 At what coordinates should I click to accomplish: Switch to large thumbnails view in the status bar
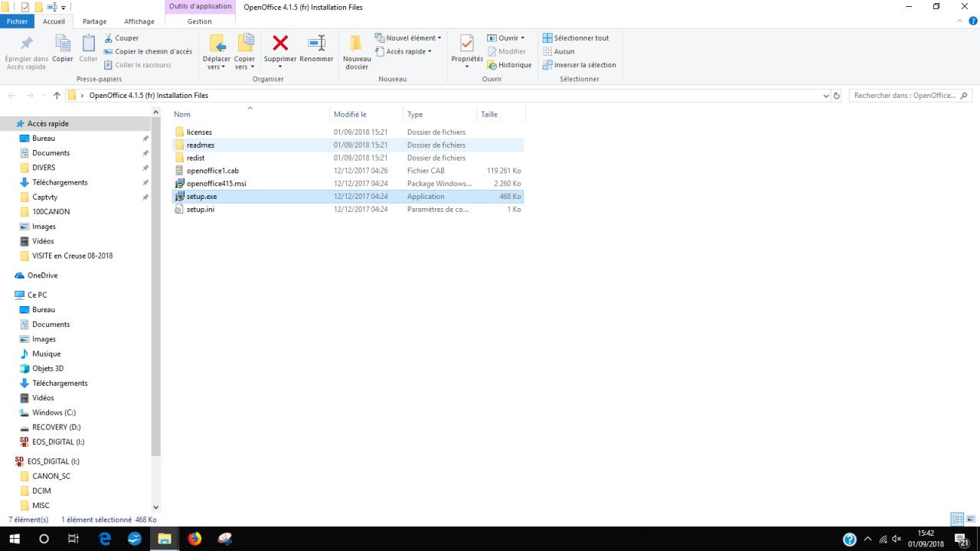click(971, 520)
